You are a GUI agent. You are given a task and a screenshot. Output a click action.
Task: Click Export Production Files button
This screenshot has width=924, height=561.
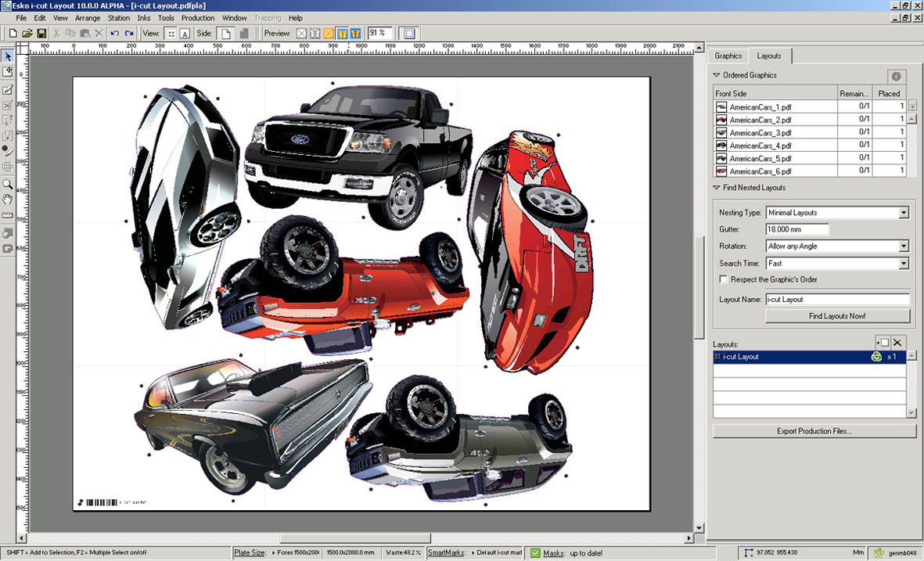click(814, 431)
